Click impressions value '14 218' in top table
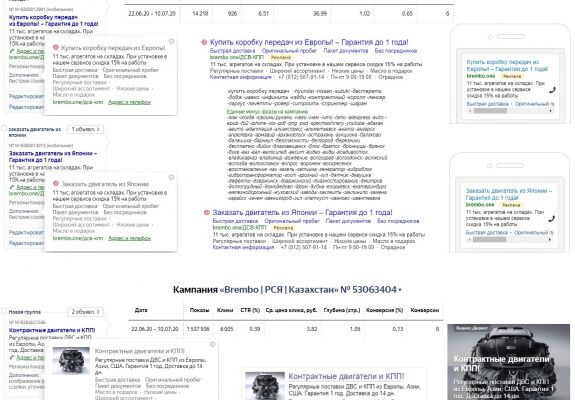575x400 pixels. coord(200,14)
